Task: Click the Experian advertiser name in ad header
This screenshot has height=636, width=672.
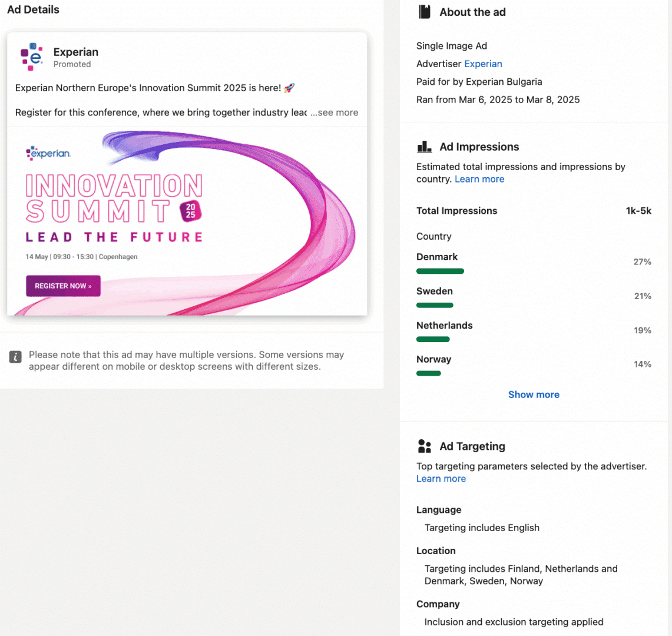Action: click(76, 52)
